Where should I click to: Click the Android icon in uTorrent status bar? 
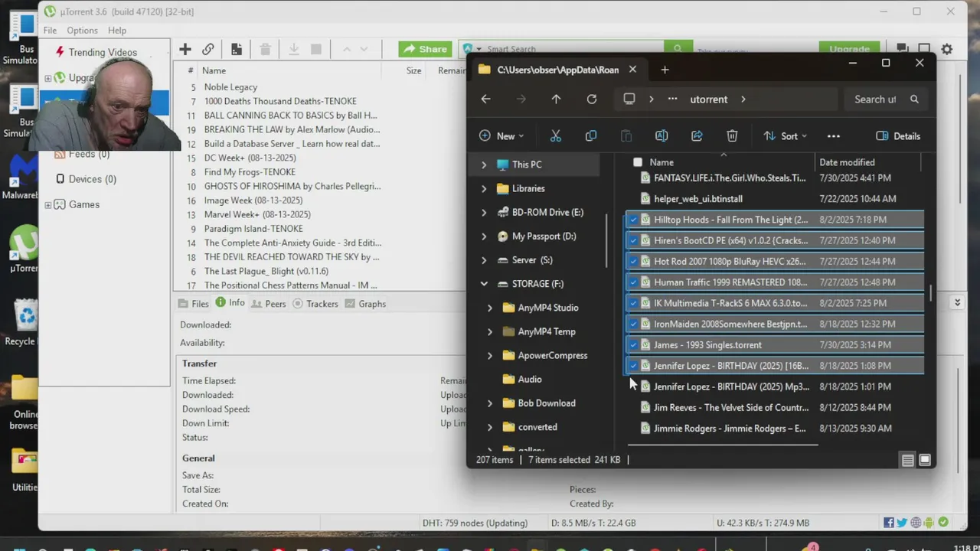click(x=929, y=523)
